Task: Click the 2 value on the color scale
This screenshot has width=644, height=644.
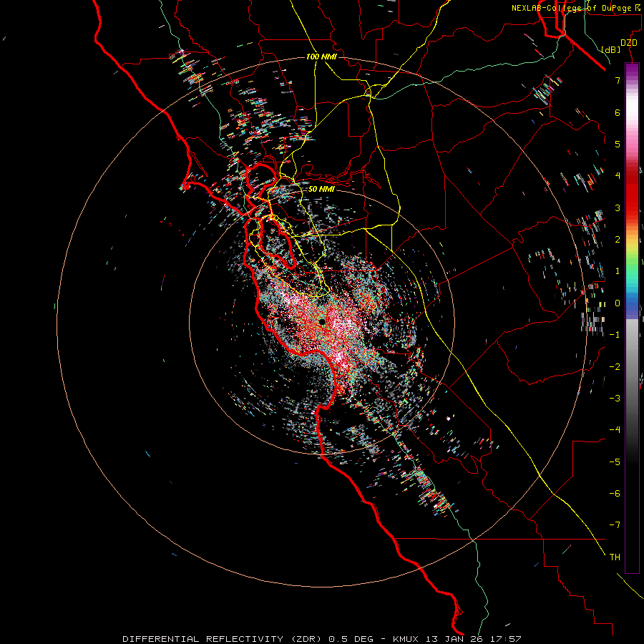Action: tap(618, 240)
